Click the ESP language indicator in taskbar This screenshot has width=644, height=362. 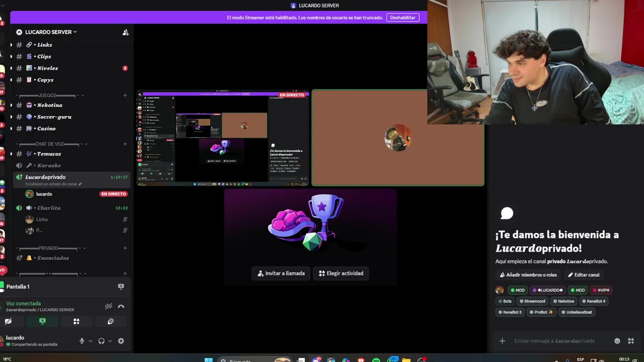click(x=581, y=359)
